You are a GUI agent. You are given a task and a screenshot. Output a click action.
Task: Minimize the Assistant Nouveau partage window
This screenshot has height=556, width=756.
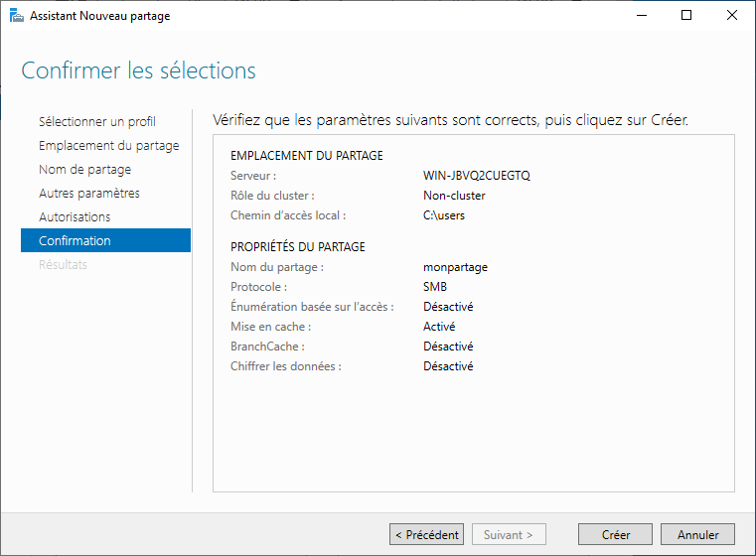pos(641,15)
